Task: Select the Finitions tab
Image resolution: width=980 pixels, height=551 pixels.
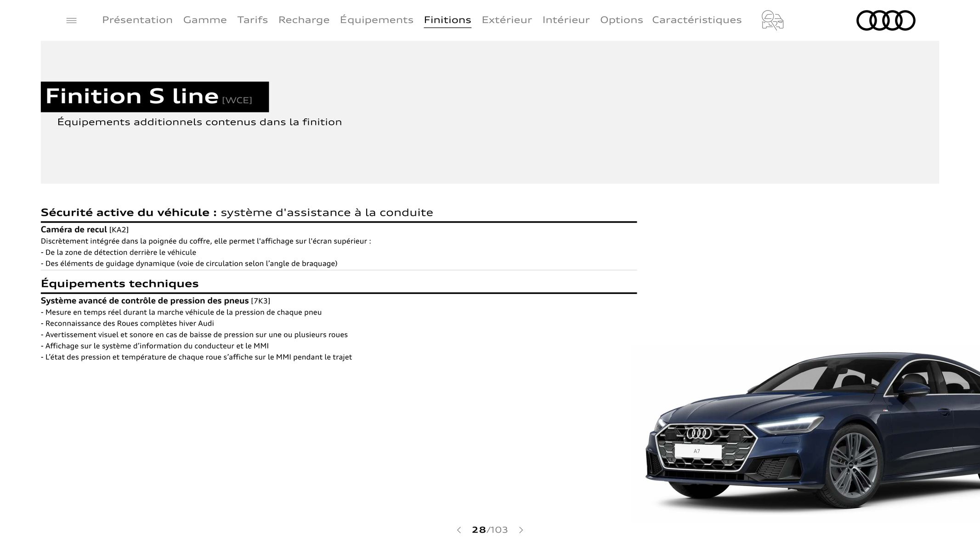Action: (448, 20)
